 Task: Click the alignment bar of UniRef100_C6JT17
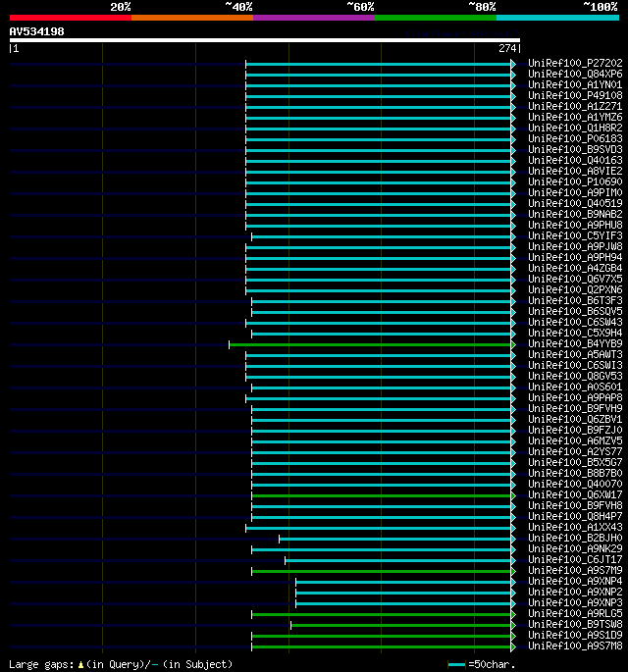tap(397, 560)
